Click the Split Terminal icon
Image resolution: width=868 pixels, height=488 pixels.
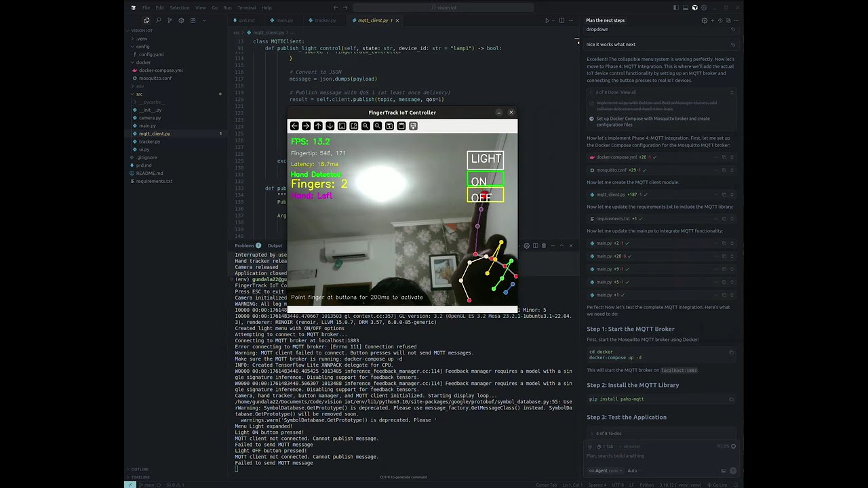535,245
